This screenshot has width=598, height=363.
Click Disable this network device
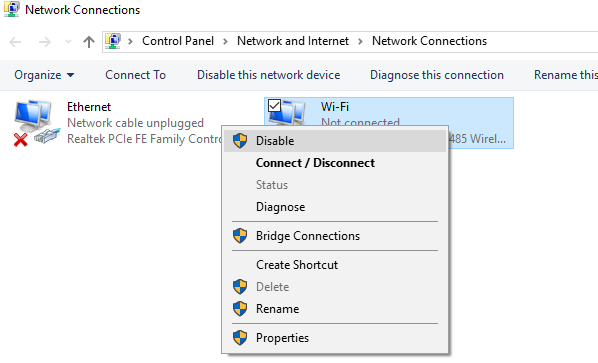tap(268, 75)
